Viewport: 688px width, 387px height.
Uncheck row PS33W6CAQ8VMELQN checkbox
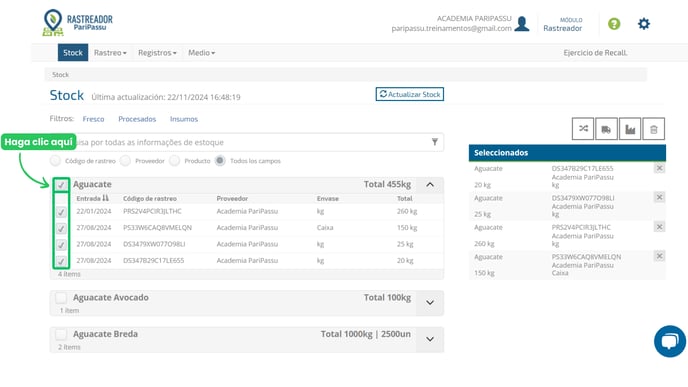point(61,228)
